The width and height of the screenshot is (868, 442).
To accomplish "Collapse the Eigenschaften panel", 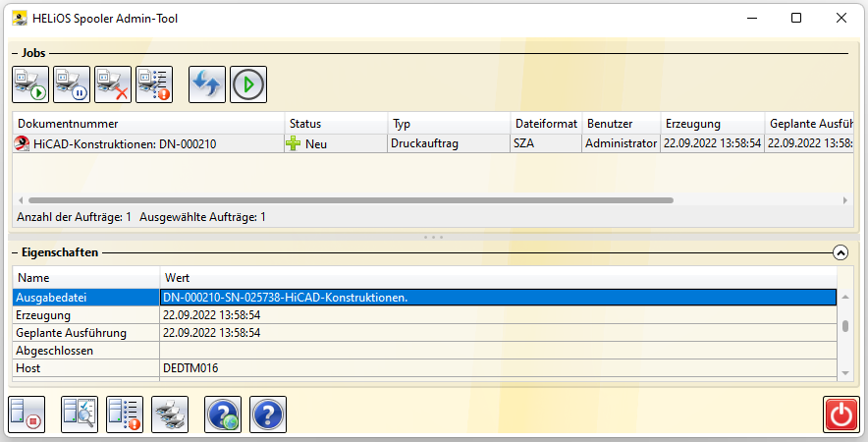I will click(x=841, y=253).
